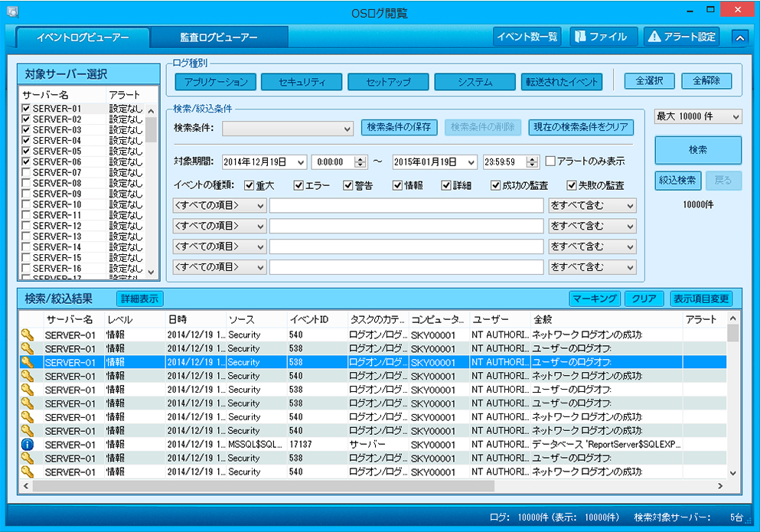Click the app icon in title bar
This screenshot has width=760, height=532.
coord(12,11)
